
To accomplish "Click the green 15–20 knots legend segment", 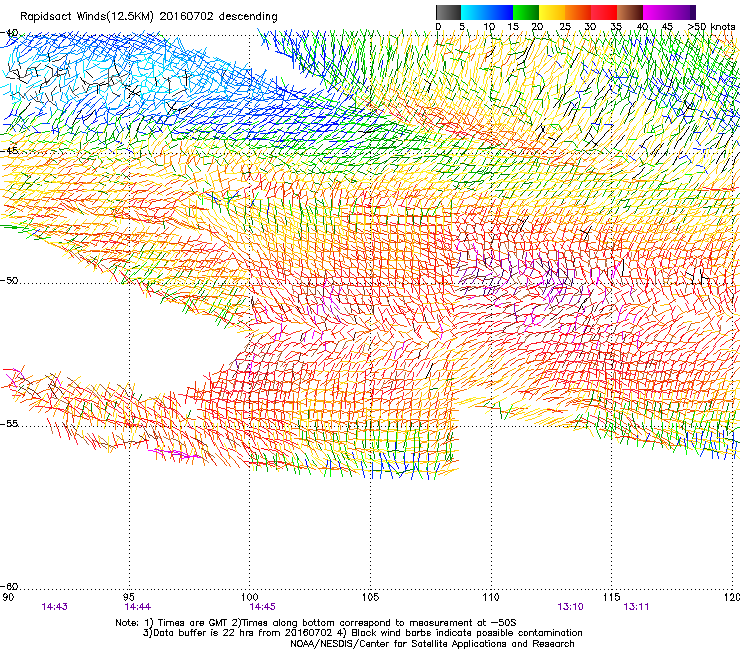I will (x=526, y=12).
